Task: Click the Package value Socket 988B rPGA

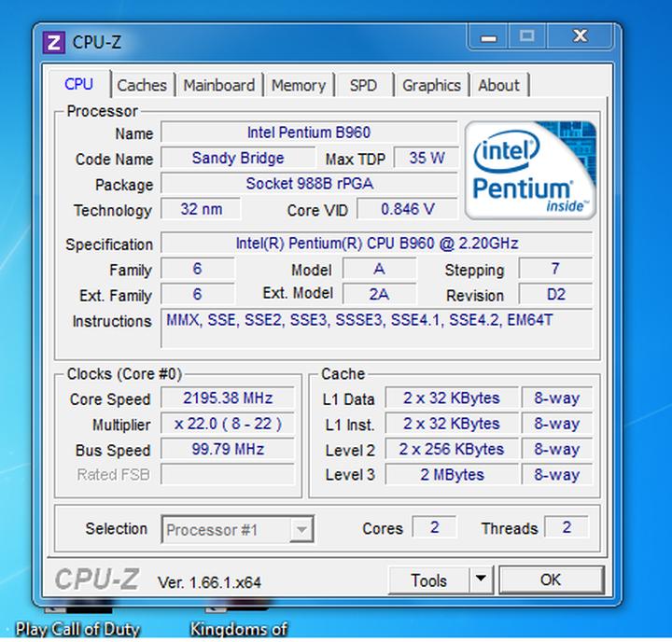Action: [x=309, y=184]
